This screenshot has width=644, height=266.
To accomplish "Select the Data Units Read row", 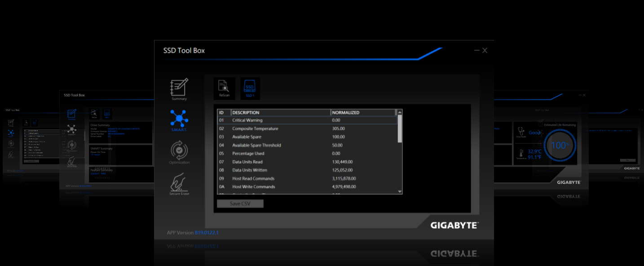I will [x=307, y=162].
